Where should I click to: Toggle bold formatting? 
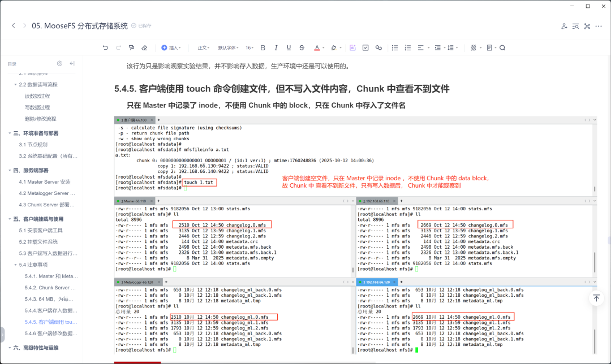click(263, 47)
